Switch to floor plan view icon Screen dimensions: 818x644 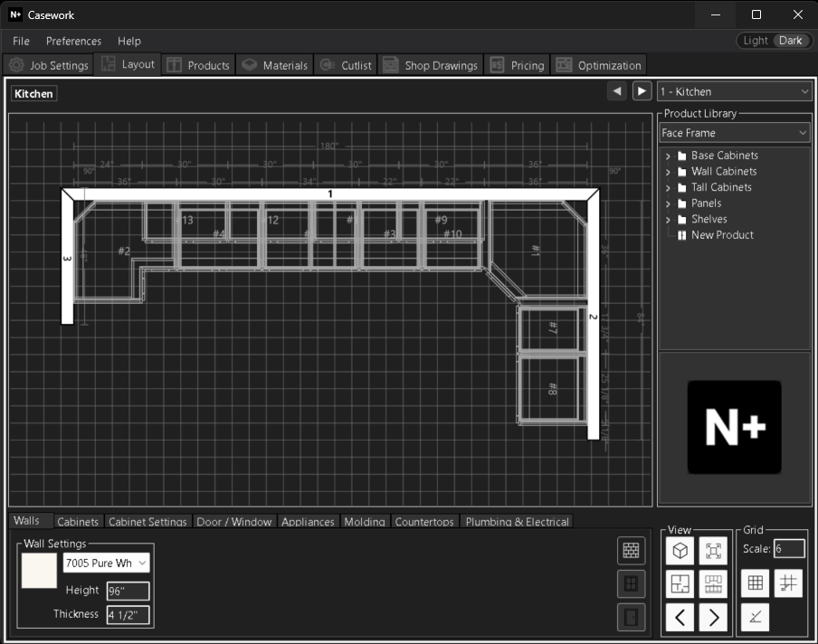tap(680, 583)
